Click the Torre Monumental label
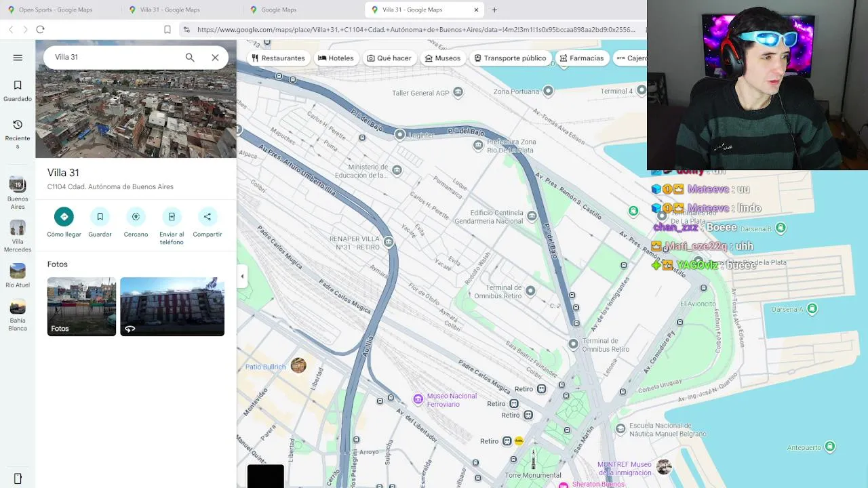Image resolution: width=868 pixels, height=488 pixels. click(x=533, y=476)
